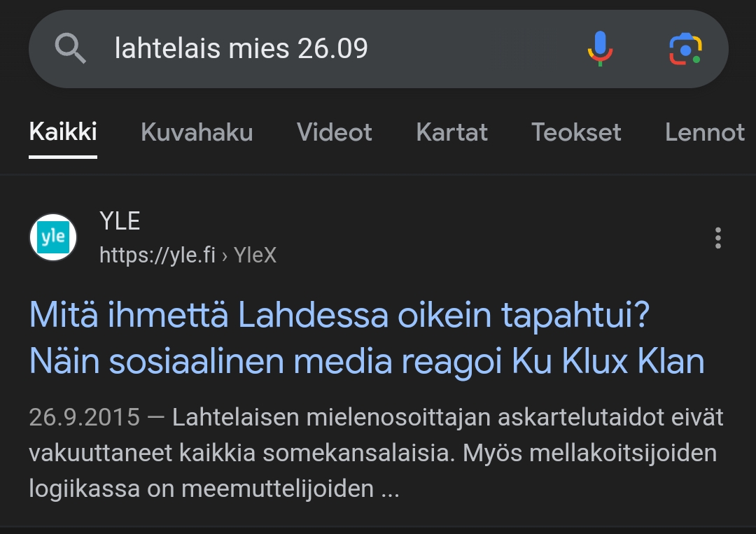The image size is (756, 534).
Task: Switch to the Kuvahaku tab
Action: [x=197, y=132]
